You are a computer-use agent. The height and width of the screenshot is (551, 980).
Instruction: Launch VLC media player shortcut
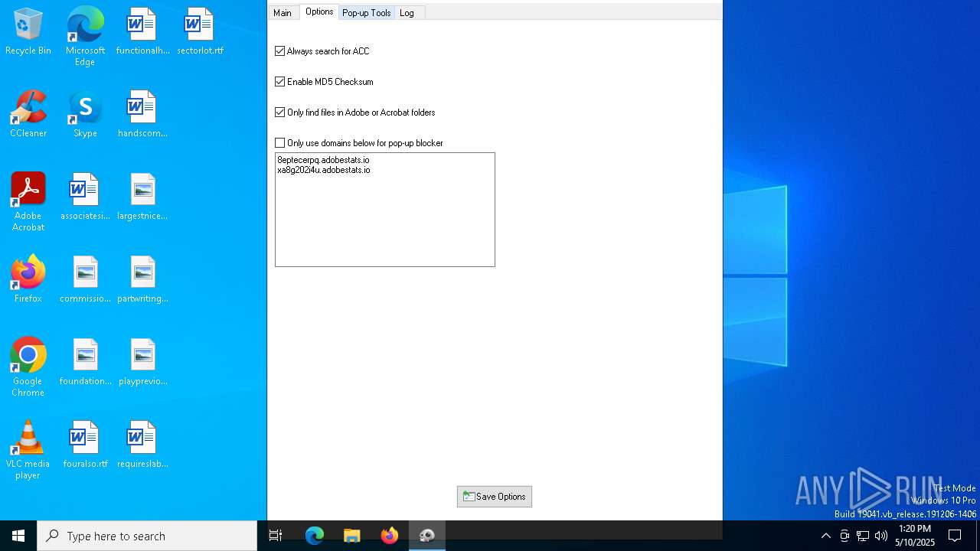28,451
